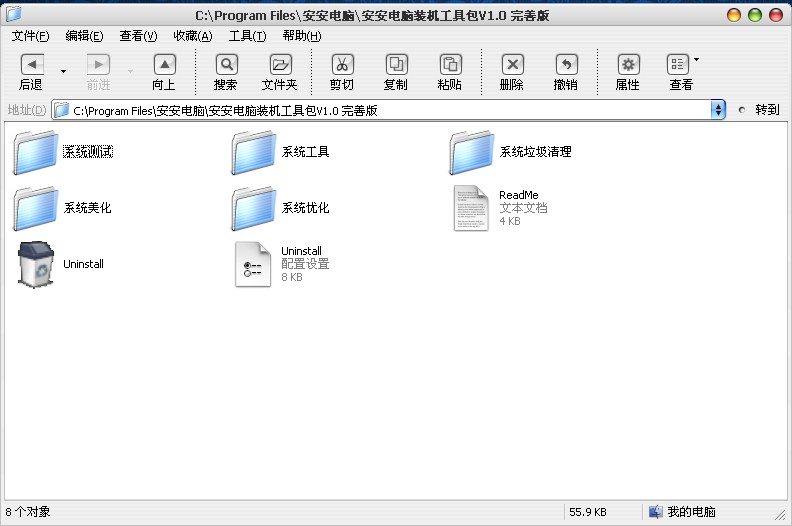Select the 系统测试 folder icon

point(35,152)
